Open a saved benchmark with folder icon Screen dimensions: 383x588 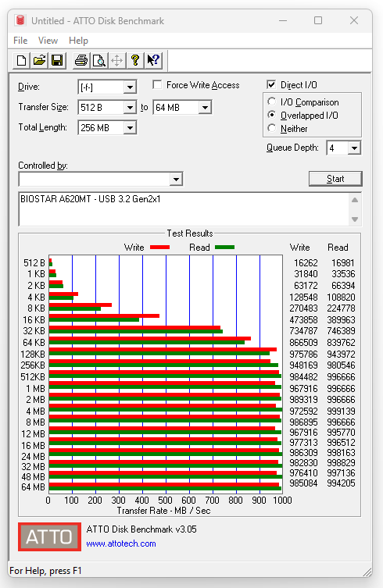pos(39,60)
